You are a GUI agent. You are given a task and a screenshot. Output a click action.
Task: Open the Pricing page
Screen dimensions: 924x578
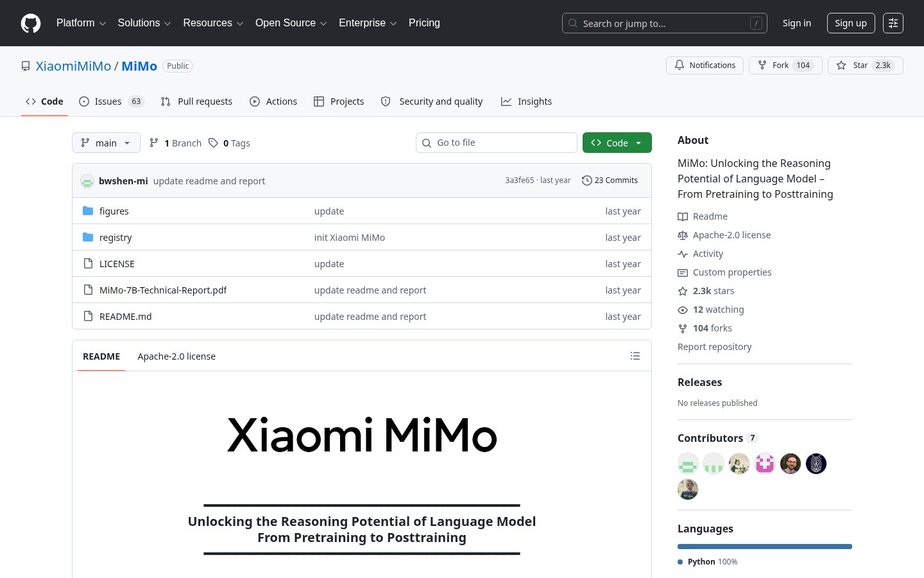pos(424,23)
